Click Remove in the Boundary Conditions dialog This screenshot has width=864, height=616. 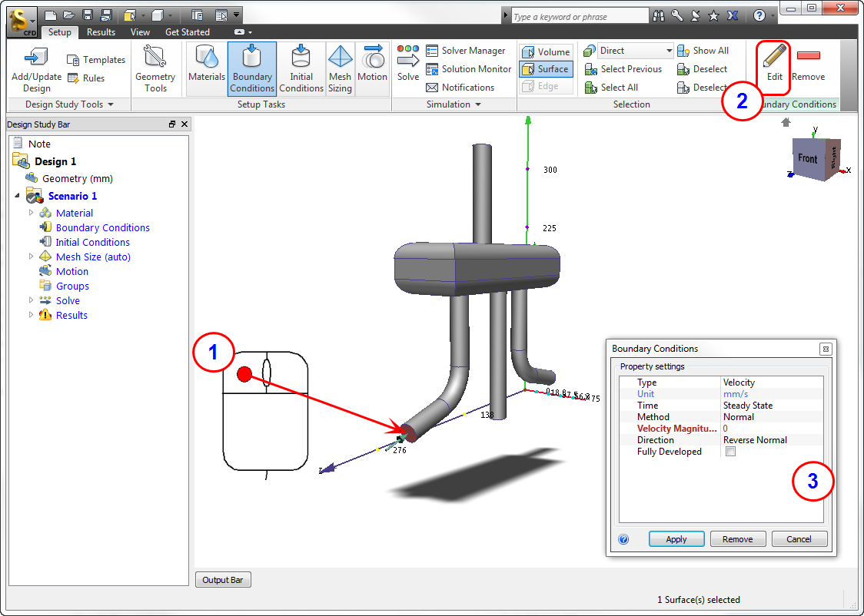(738, 539)
